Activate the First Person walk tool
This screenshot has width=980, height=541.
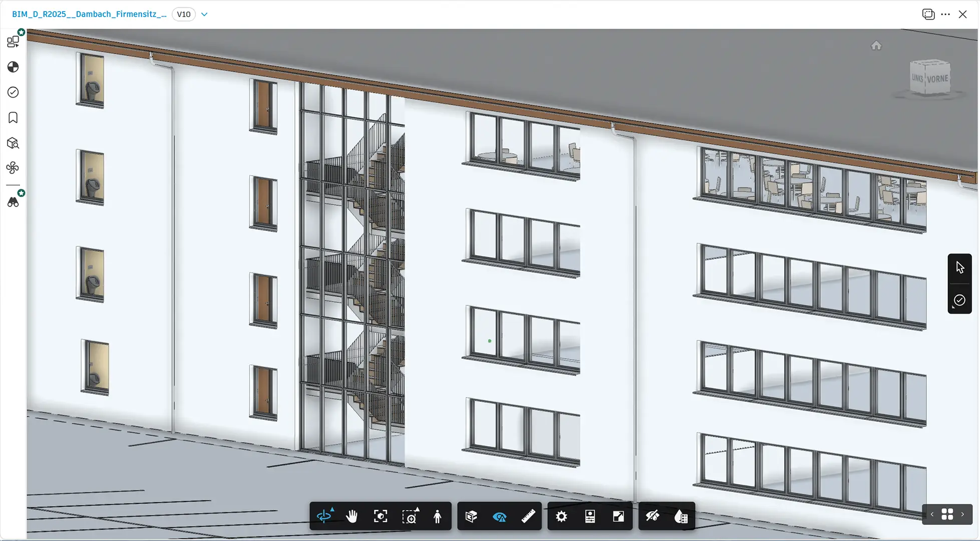[x=438, y=516]
